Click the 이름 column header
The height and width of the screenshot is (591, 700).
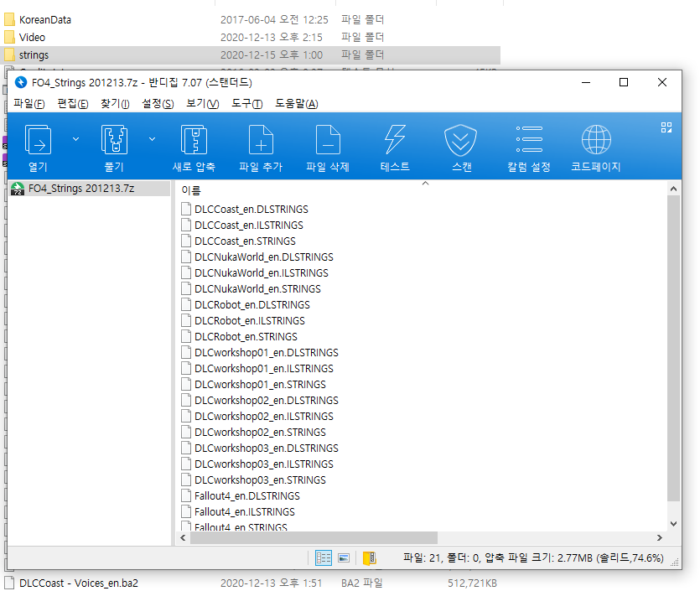click(x=191, y=190)
